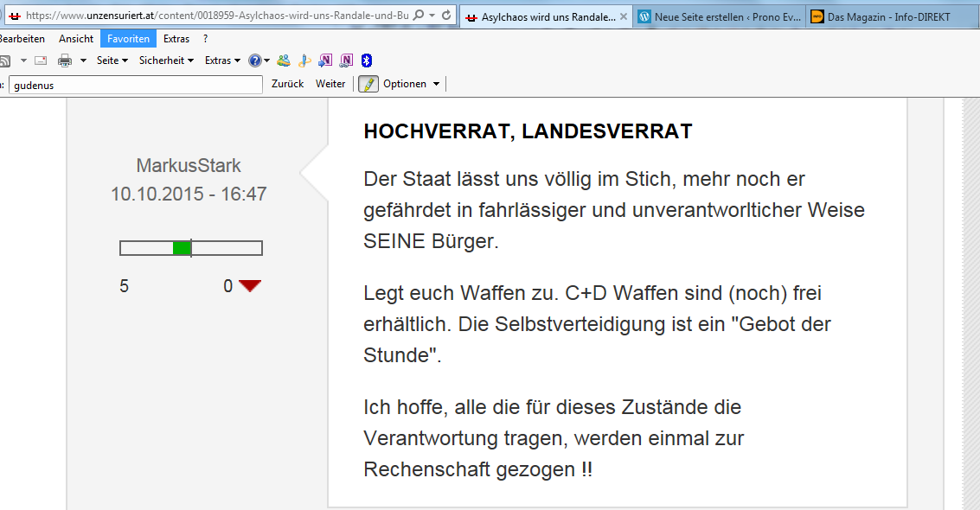Screen dimensions: 980x510
Task: Click the OneNote linked notes icon
Action: click(346, 61)
